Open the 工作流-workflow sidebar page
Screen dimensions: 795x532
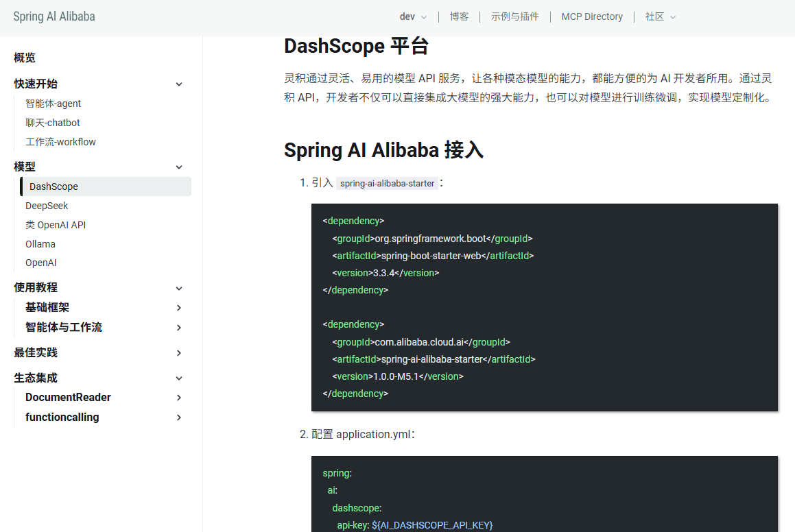60,142
